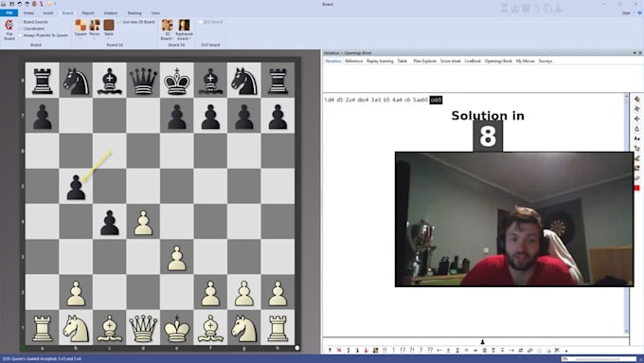Click the ?? blunder symbol
The height and width of the screenshot is (363, 644).
pyautogui.click(x=430, y=351)
